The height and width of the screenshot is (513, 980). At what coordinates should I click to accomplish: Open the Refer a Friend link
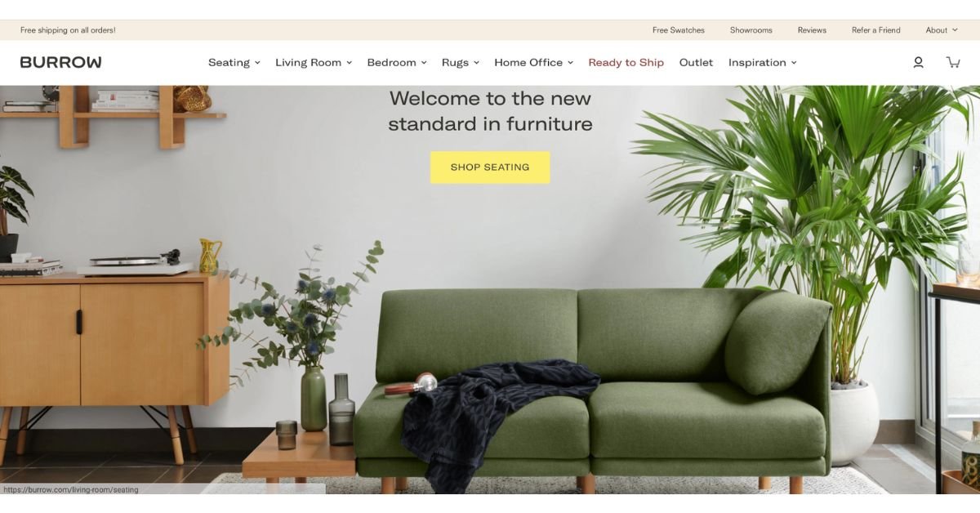pos(876,30)
